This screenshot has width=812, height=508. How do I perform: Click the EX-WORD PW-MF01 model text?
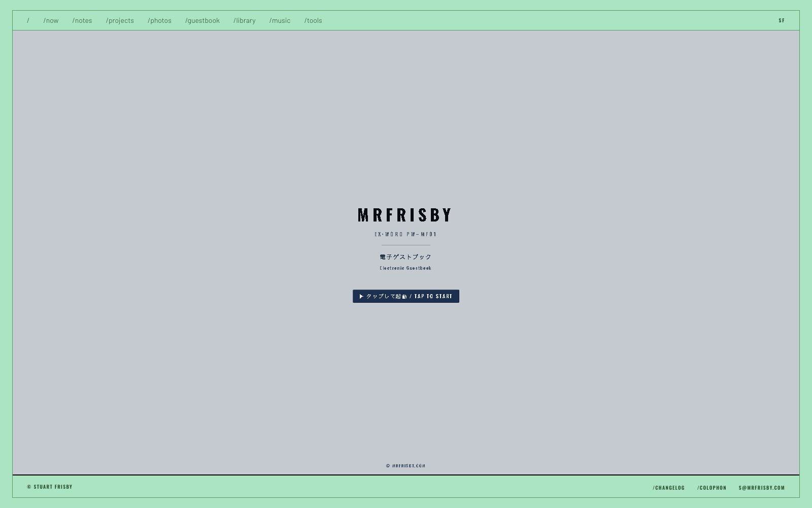click(405, 234)
